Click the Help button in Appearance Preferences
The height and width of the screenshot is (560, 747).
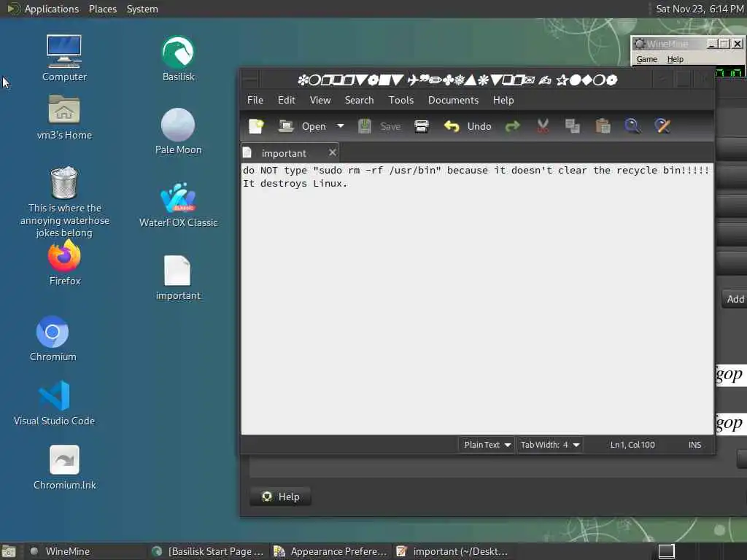(280, 497)
